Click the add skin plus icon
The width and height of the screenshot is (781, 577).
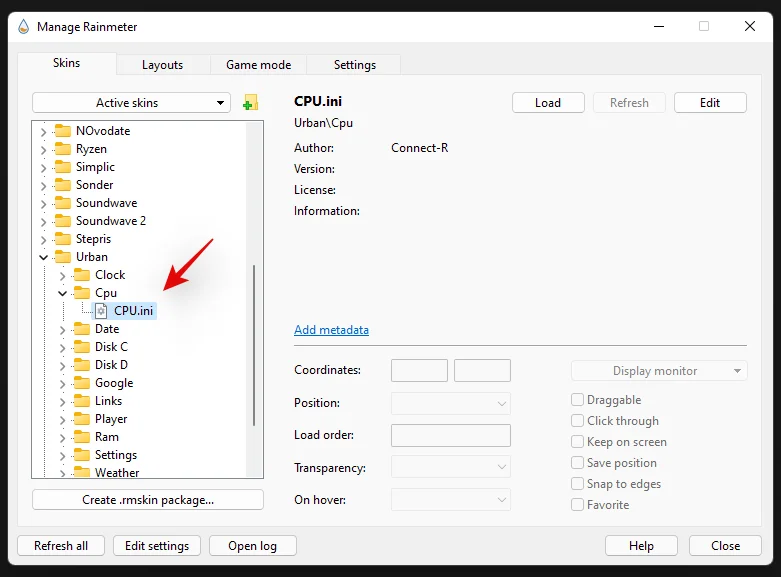(251, 103)
